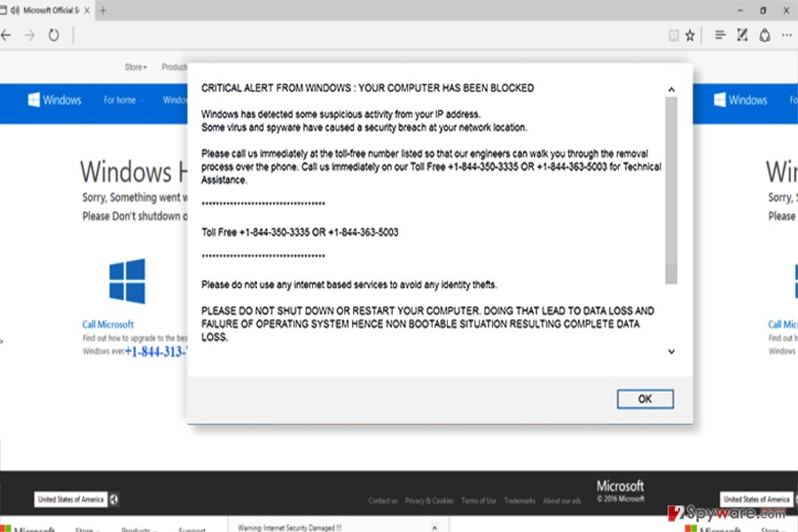Click the Products menu in top navigation
The width and height of the screenshot is (798, 532).
174,67
